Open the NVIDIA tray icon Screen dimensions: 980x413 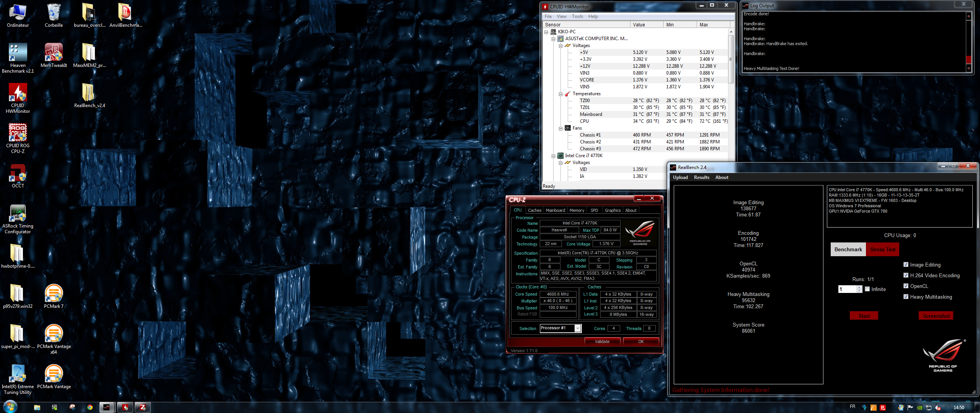coord(920,408)
